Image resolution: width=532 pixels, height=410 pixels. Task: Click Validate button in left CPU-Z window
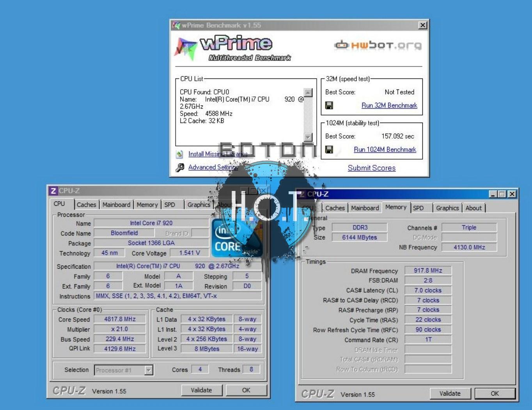click(x=202, y=390)
